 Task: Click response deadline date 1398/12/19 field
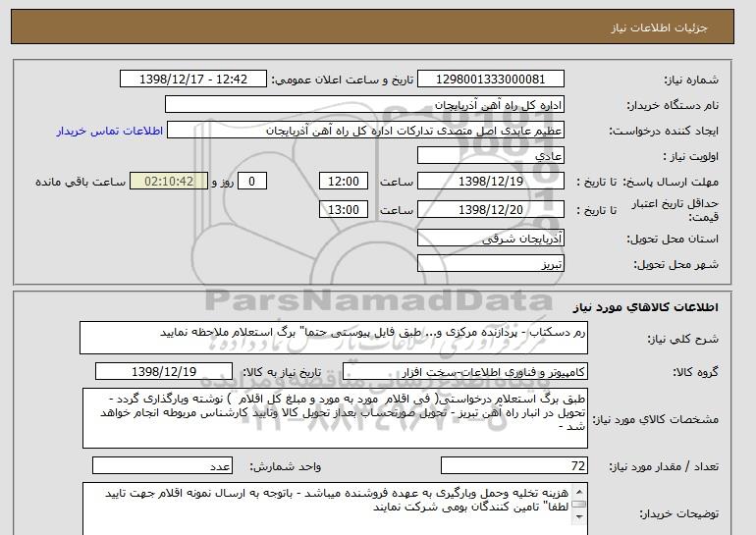click(490, 182)
